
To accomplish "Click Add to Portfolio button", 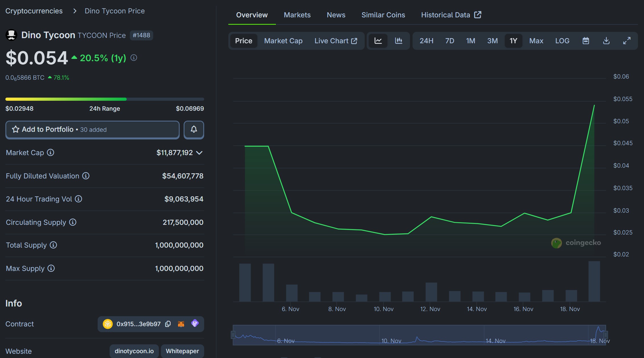I will [x=92, y=129].
